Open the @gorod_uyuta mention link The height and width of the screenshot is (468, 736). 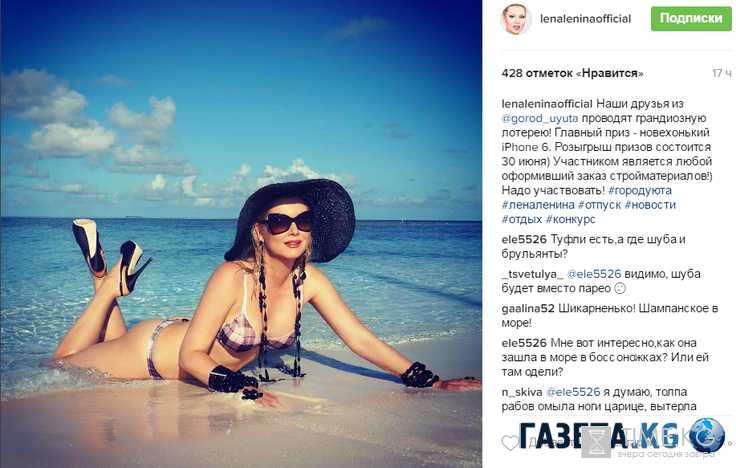[540, 118]
